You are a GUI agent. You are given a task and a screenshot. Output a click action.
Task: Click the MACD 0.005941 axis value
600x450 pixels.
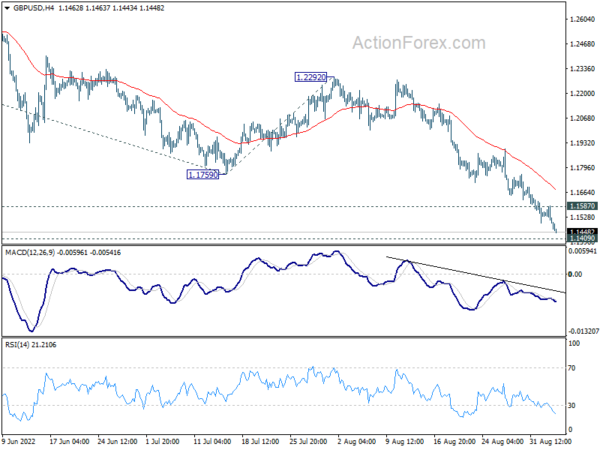coord(583,251)
